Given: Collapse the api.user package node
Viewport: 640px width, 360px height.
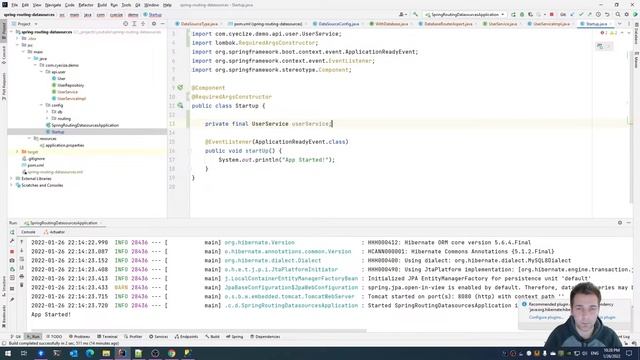Looking at the screenshot, I should click(x=41, y=72).
